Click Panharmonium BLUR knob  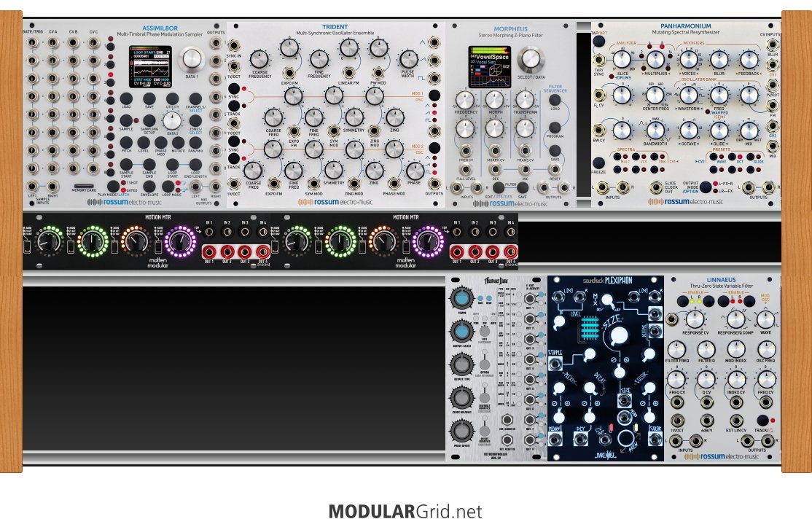pos(719,60)
